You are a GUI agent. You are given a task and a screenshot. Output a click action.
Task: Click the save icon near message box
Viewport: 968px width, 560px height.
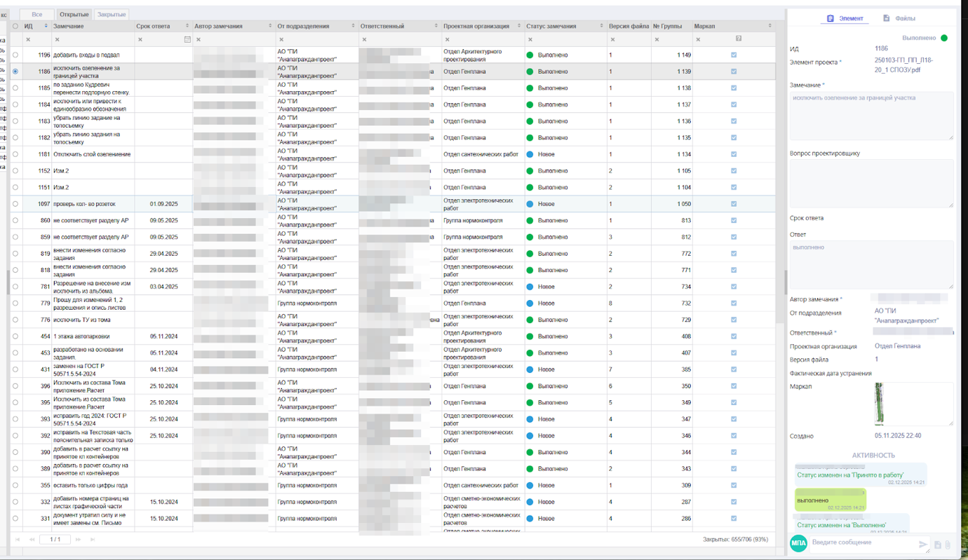pos(937,545)
